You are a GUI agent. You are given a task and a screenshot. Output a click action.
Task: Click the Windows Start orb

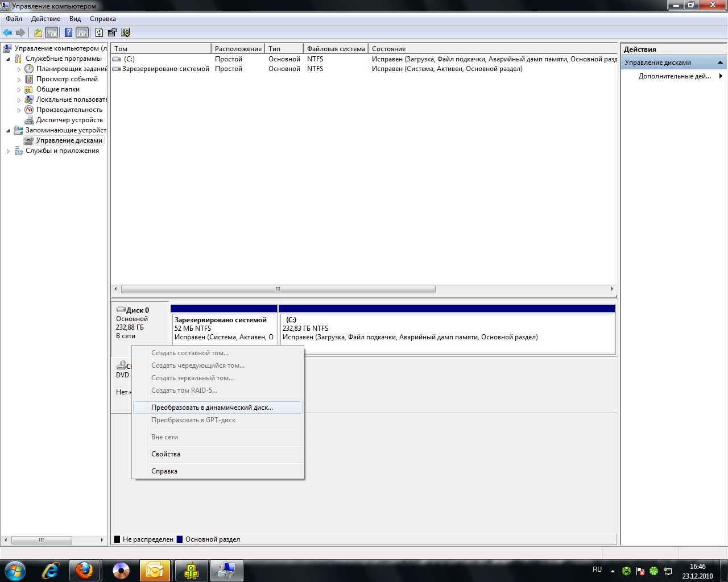(15, 569)
